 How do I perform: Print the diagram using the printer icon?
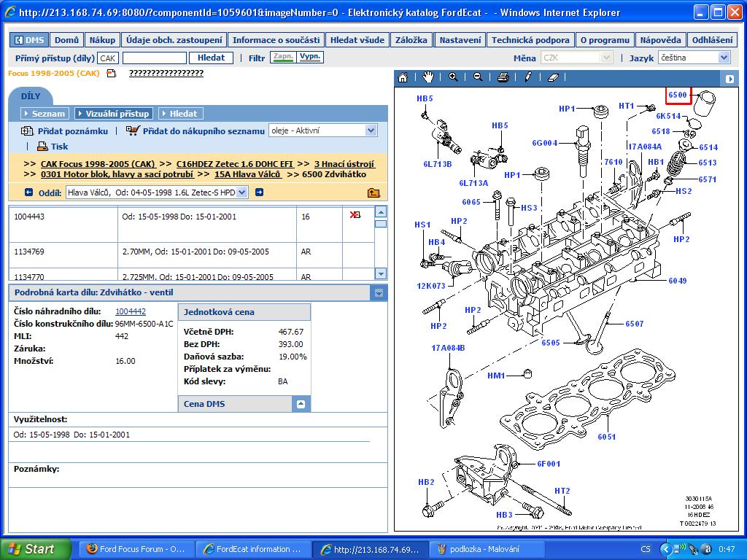503,77
